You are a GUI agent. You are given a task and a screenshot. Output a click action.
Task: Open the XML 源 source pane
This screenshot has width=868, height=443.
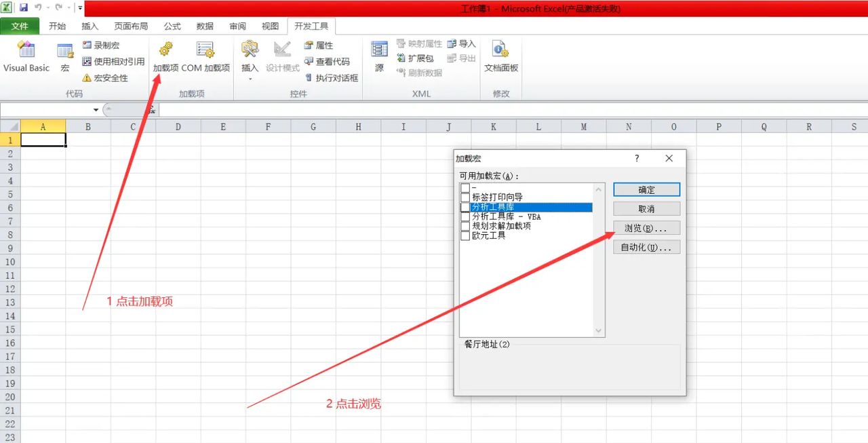coord(379,56)
